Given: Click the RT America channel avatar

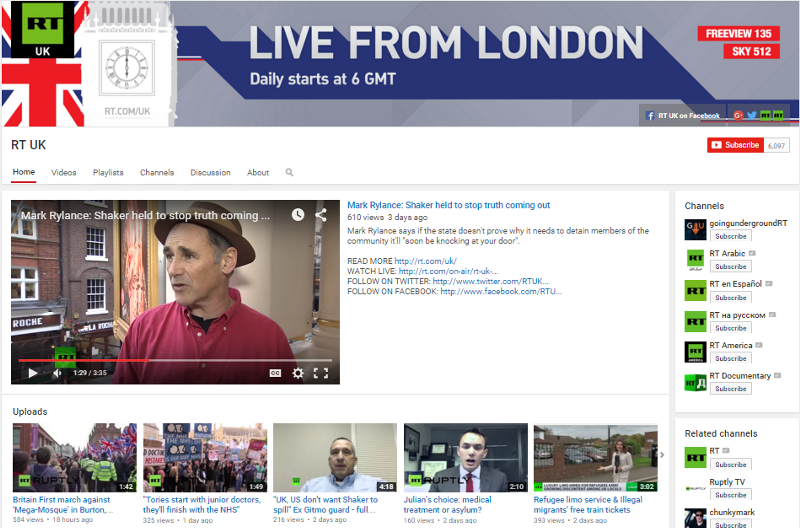Looking at the screenshot, I should (x=695, y=352).
